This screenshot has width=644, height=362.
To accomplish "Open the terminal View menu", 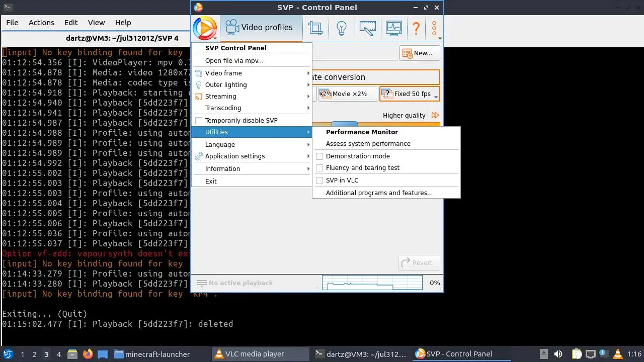I will [x=96, y=23].
